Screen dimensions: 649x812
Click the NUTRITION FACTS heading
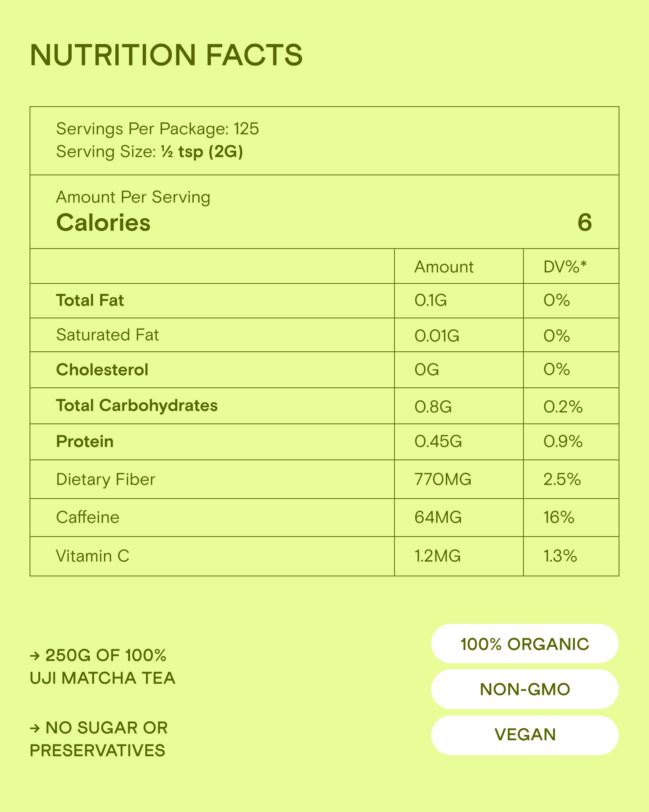pyautogui.click(x=166, y=55)
